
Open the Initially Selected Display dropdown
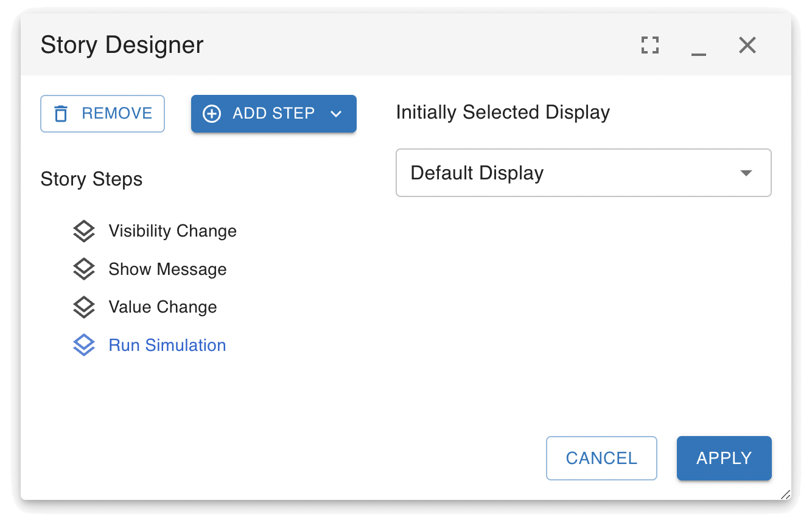pyautogui.click(x=584, y=173)
